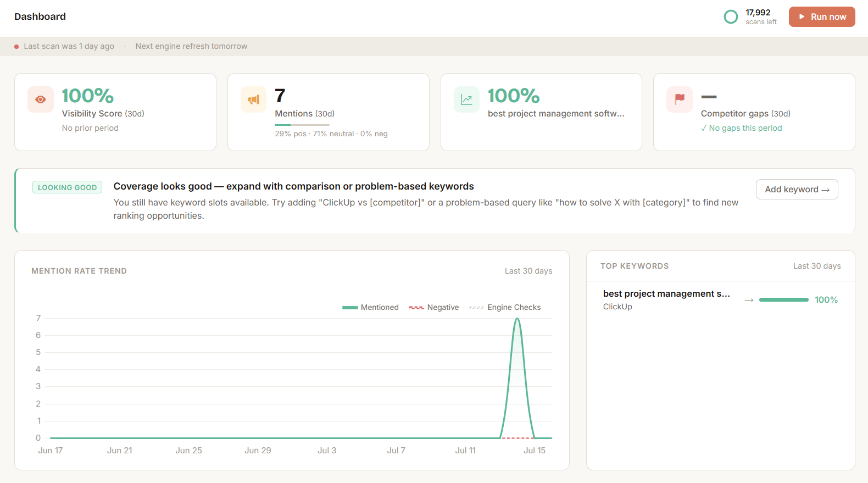Viewport: 868px width, 483px height.
Task: Click the flag icon on Competitor gaps card
Action: 680,99
